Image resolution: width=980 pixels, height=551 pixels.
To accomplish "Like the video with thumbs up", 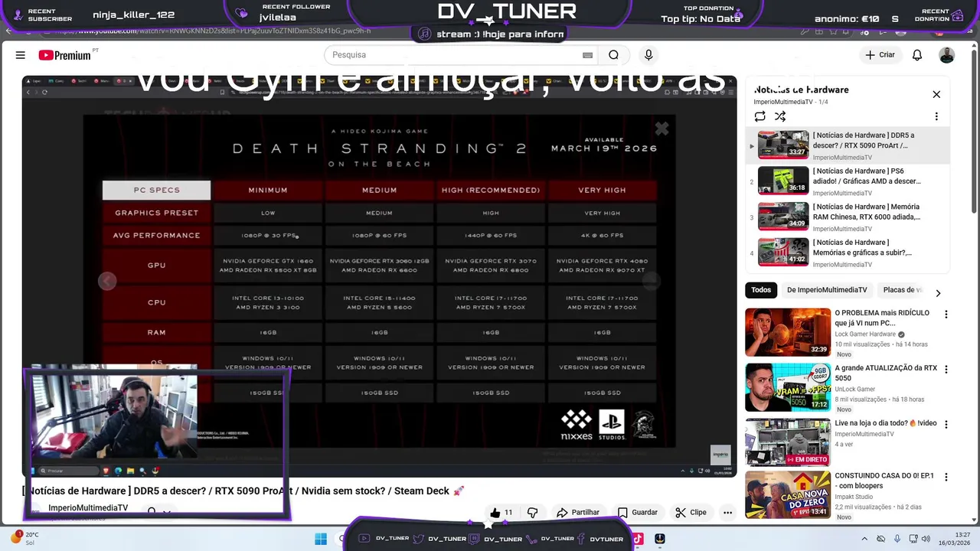I will pyautogui.click(x=501, y=513).
